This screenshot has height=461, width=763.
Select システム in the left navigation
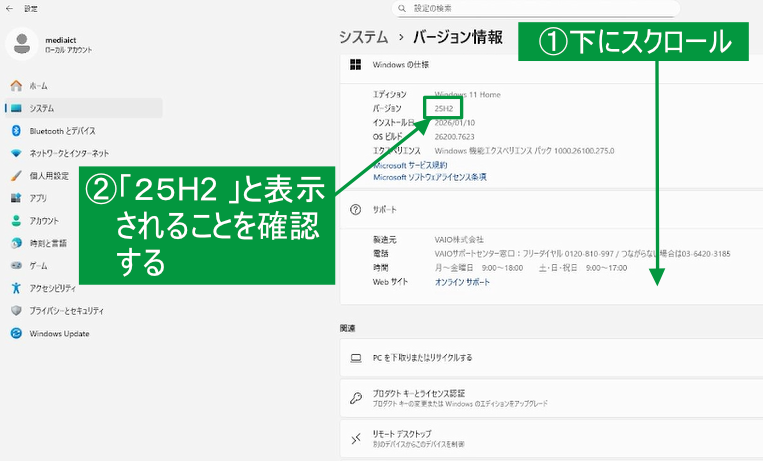(42, 108)
